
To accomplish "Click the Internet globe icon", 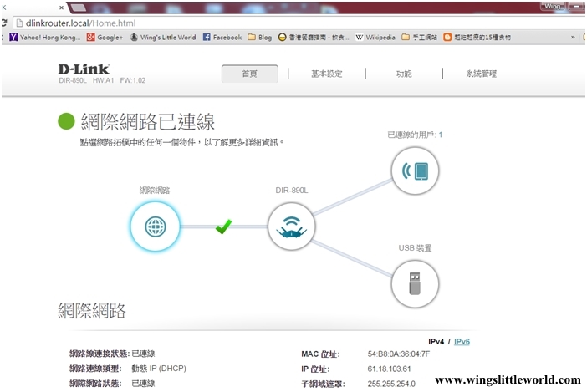I will tap(155, 227).
